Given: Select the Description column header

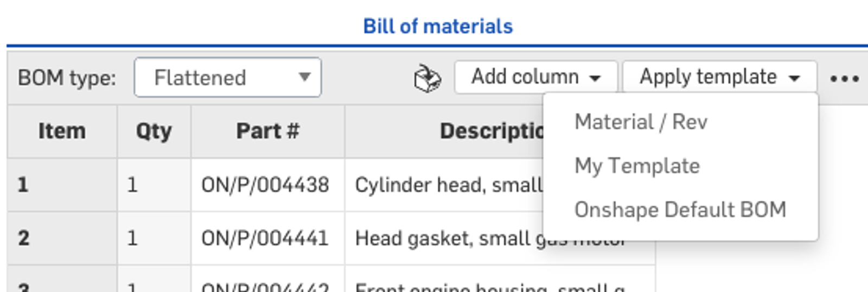Looking at the screenshot, I should tap(488, 131).
